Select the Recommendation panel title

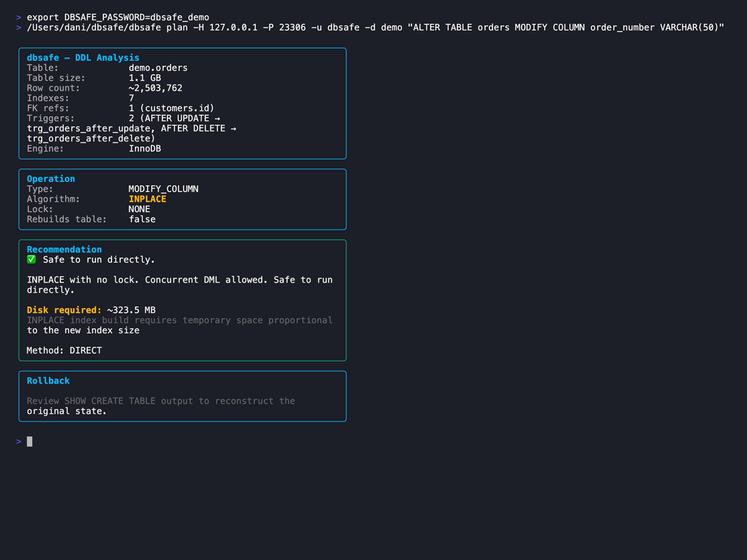coord(64,249)
